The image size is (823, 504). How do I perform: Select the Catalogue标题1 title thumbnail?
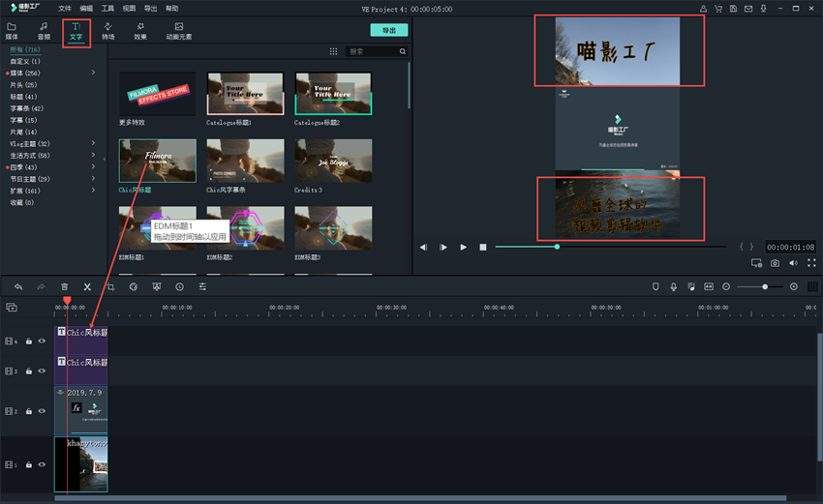pos(245,94)
